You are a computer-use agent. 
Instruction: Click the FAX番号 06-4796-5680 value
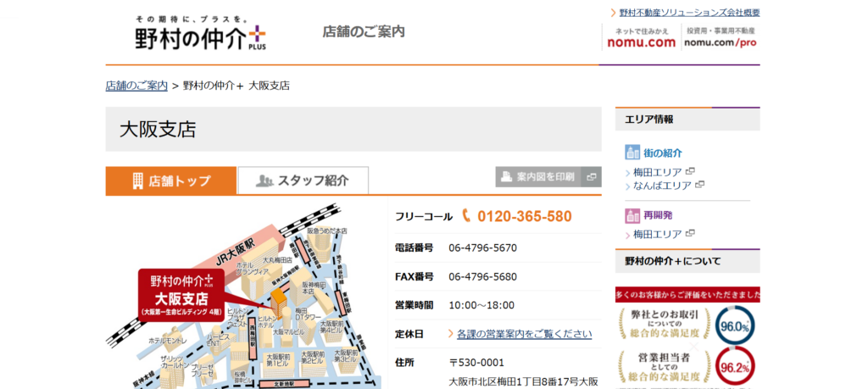482,276
